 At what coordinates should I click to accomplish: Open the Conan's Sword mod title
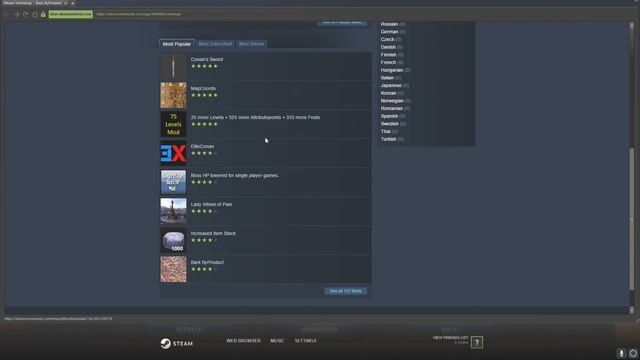(207, 59)
